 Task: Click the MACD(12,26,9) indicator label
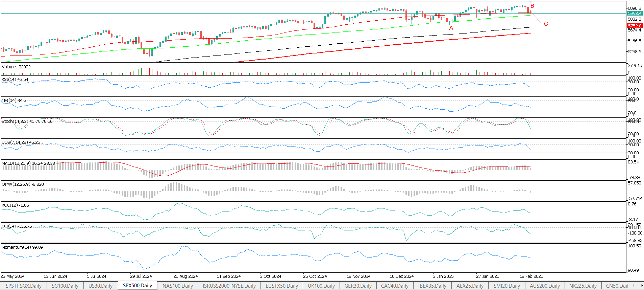[28, 163]
